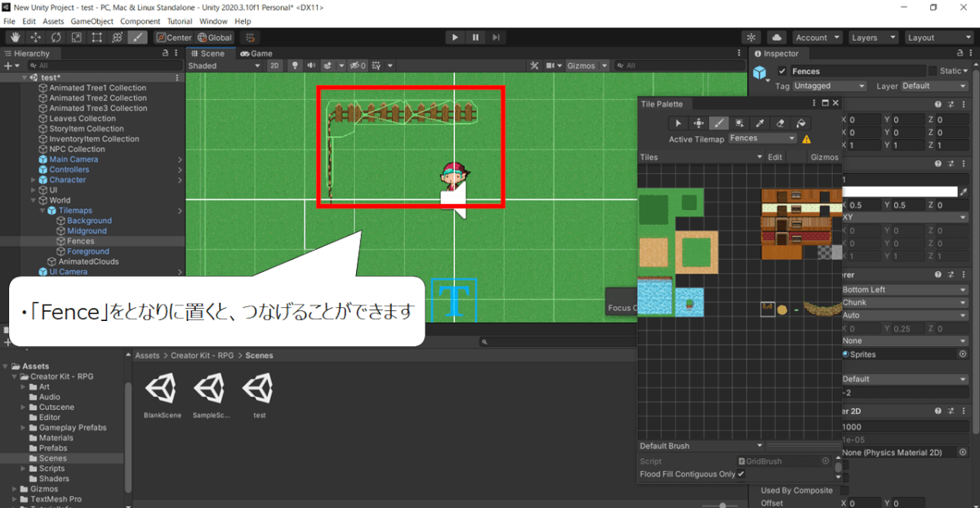Open the Layout dropdown
The image size is (980, 508).
click(x=938, y=38)
